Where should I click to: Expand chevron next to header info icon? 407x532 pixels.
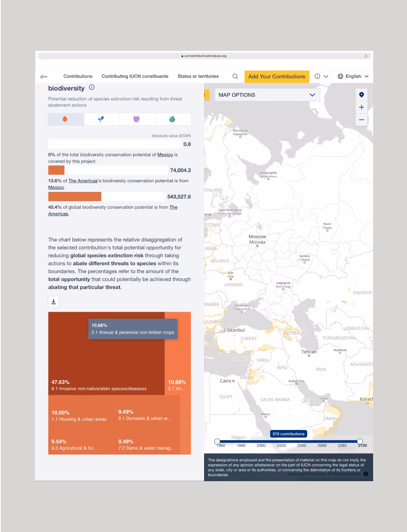point(326,77)
